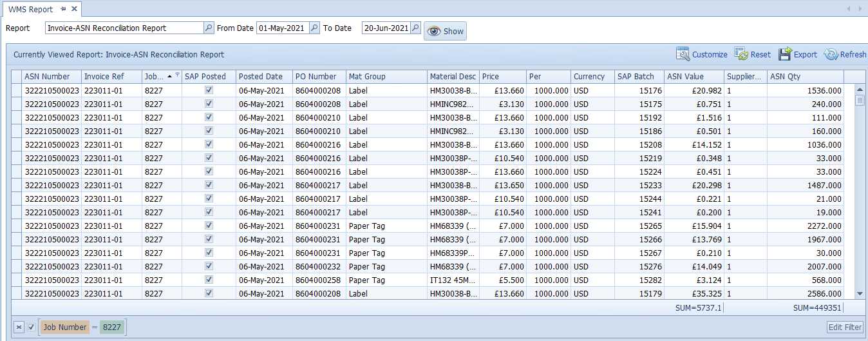Viewport: 868px width, 341px height.
Task: Export the report data
Action: pos(798,54)
